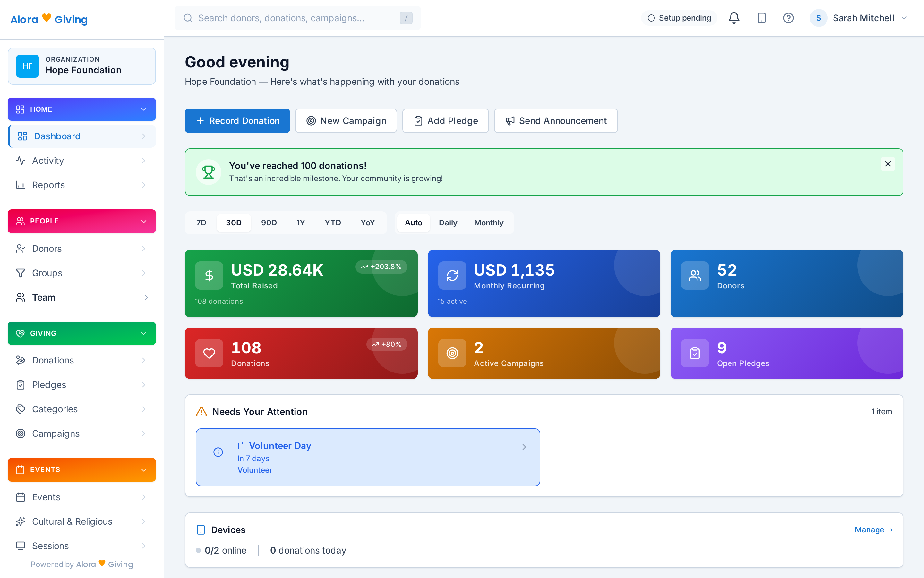Viewport: 924px width, 578px height.
Task: Click the Groups funnel icon in sidebar
Action: (21, 273)
